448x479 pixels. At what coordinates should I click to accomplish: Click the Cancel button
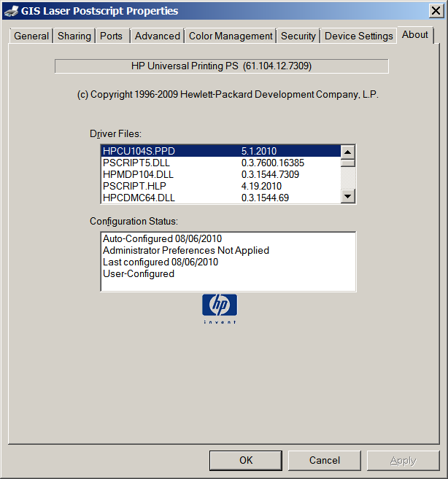pyautogui.click(x=325, y=460)
